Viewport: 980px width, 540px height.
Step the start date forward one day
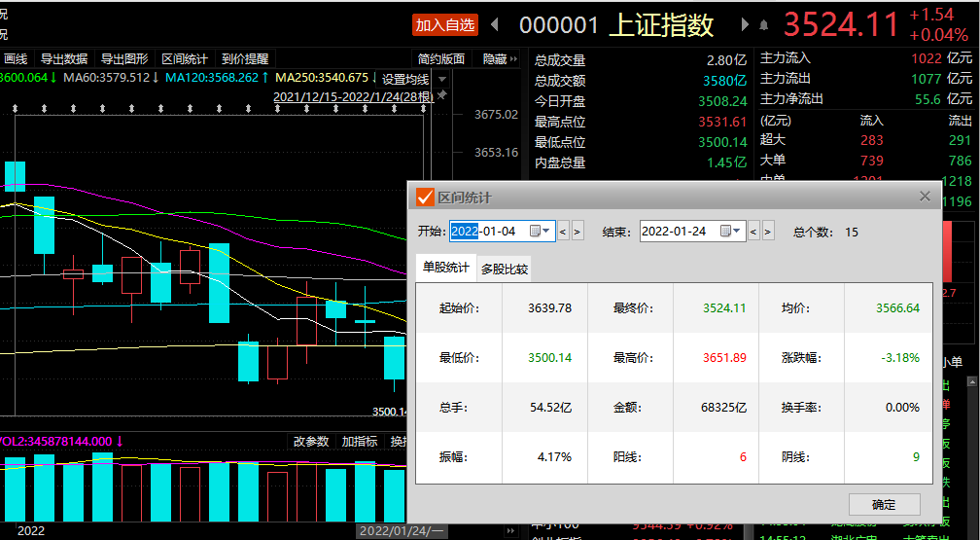pyautogui.click(x=577, y=232)
